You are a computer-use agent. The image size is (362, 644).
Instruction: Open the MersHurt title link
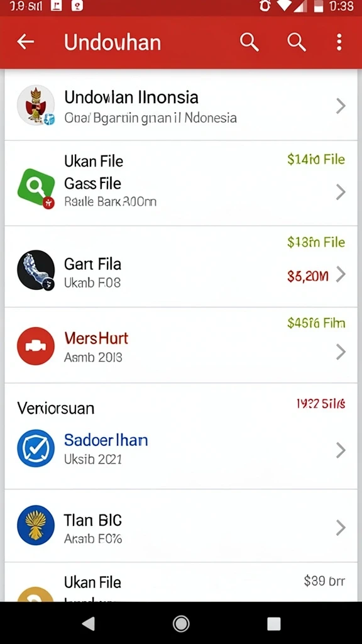pyautogui.click(x=96, y=338)
